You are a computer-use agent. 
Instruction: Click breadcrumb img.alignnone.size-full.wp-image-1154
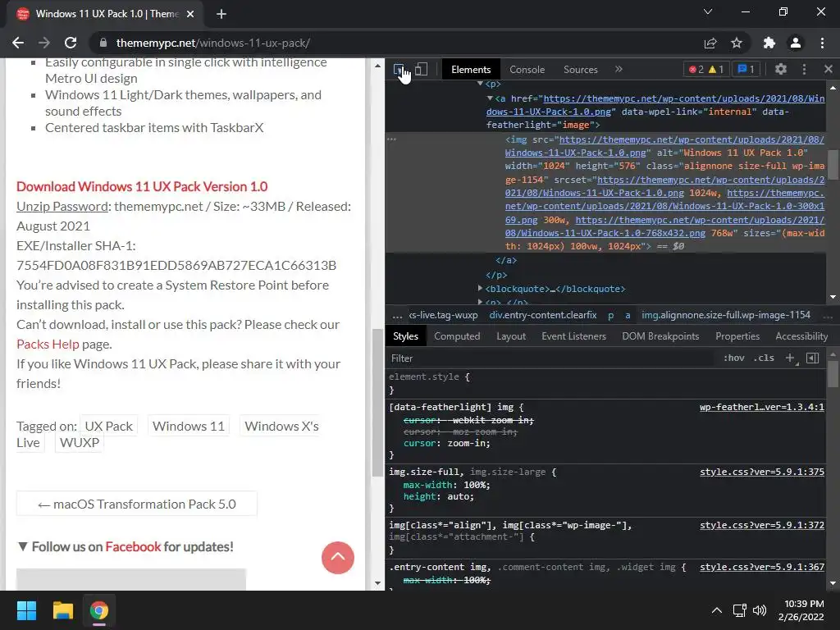(x=726, y=315)
